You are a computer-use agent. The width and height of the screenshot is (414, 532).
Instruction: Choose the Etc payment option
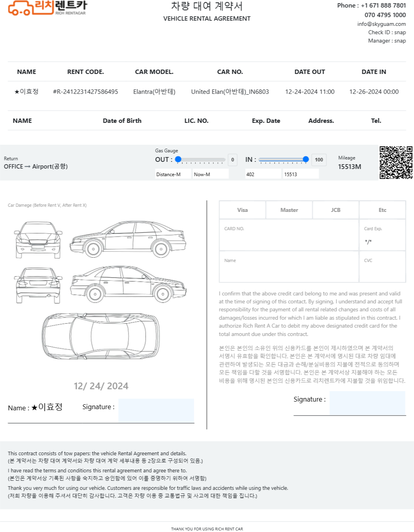coord(382,210)
